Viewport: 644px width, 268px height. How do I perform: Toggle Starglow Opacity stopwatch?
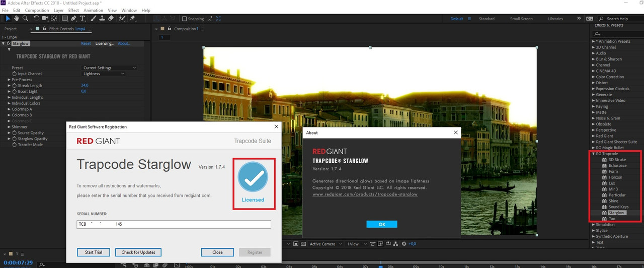click(14, 139)
